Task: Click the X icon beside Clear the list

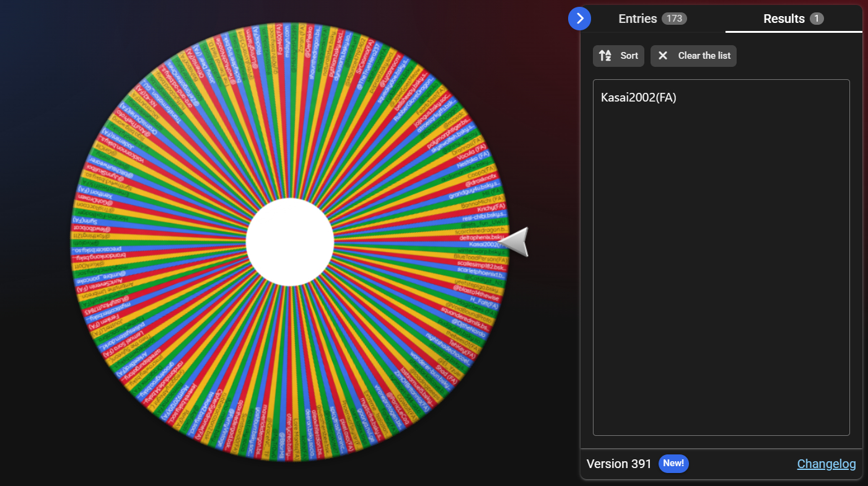Action: tap(663, 56)
